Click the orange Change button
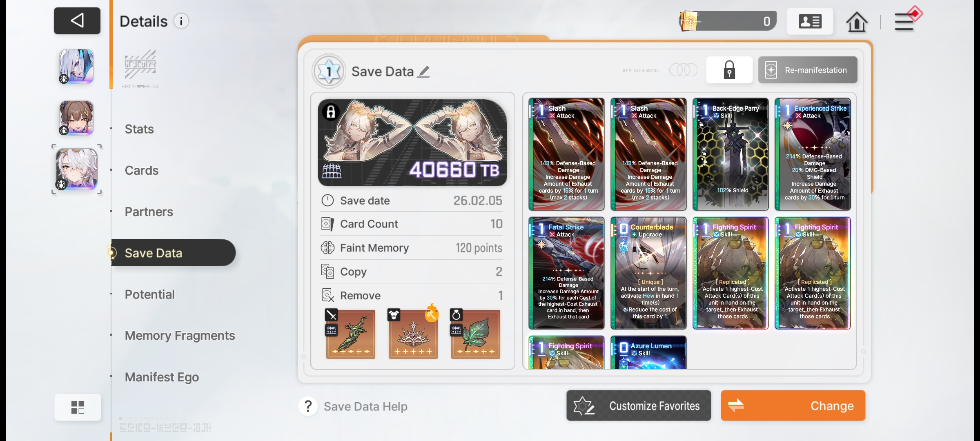980x441 pixels. pos(793,405)
